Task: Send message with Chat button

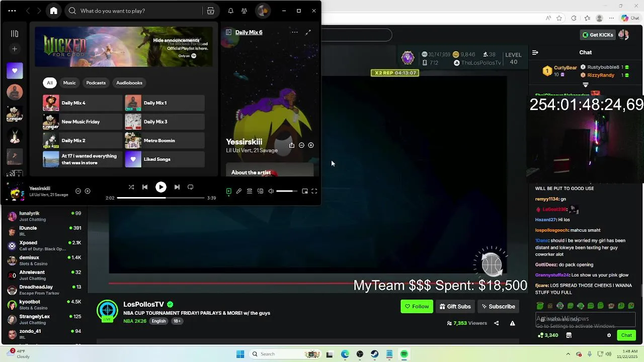Action: click(626, 335)
